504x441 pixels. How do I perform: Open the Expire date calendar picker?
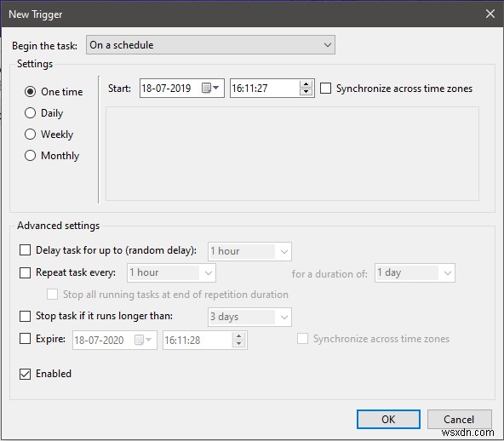pos(143,340)
